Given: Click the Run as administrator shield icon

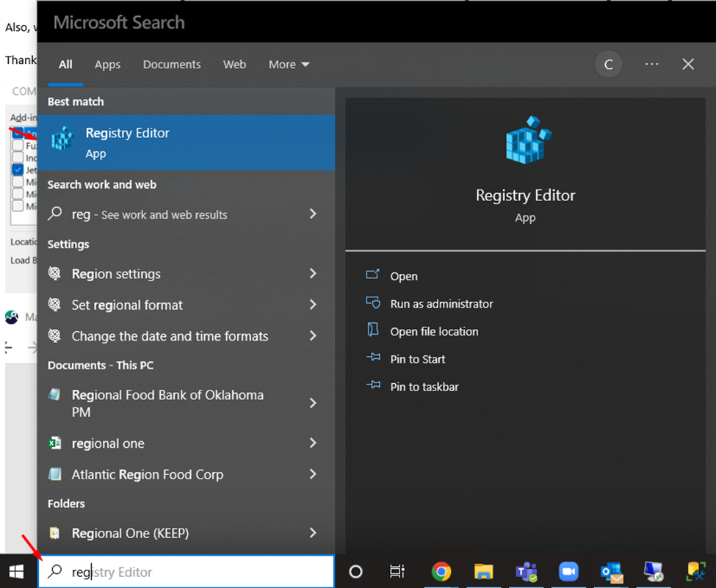Looking at the screenshot, I should click(372, 302).
